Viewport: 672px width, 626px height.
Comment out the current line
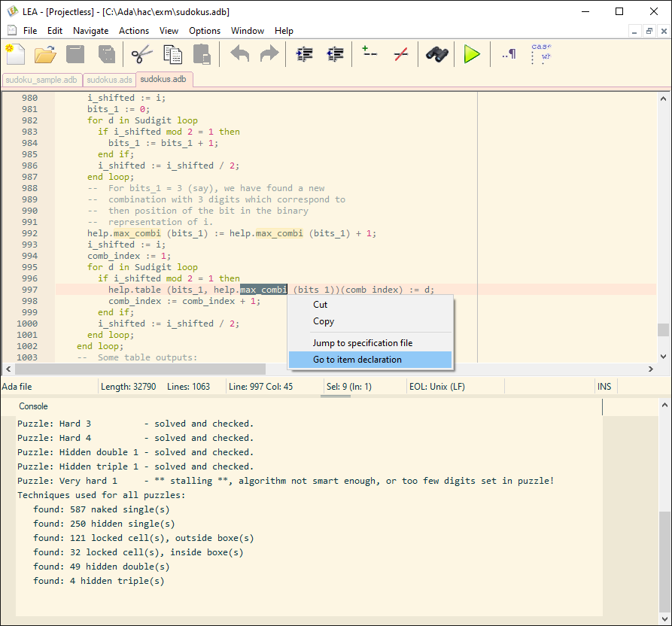point(369,53)
